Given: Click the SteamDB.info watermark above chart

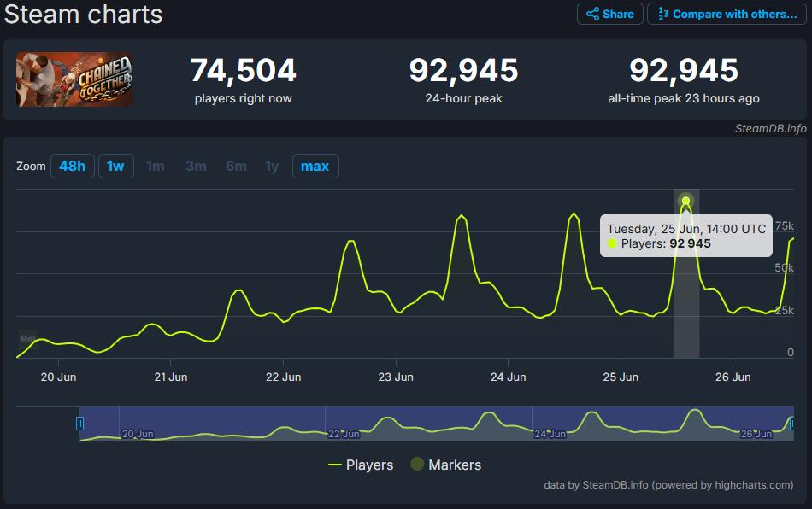Looking at the screenshot, I should coord(770,128).
